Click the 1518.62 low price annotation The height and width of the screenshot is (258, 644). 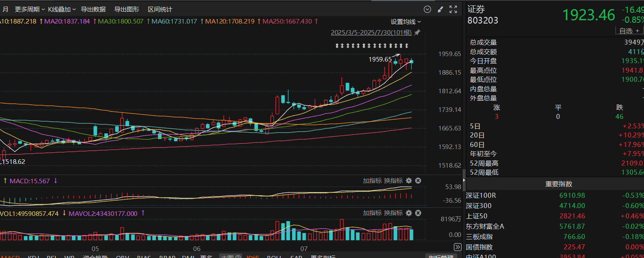(14, 162)
